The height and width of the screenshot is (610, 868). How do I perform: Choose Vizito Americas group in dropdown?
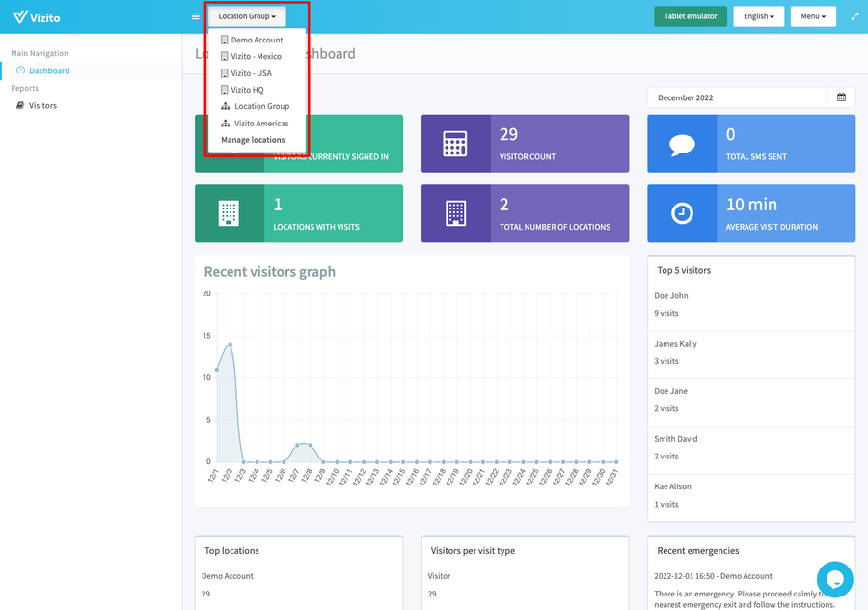(x=260, y=124)
